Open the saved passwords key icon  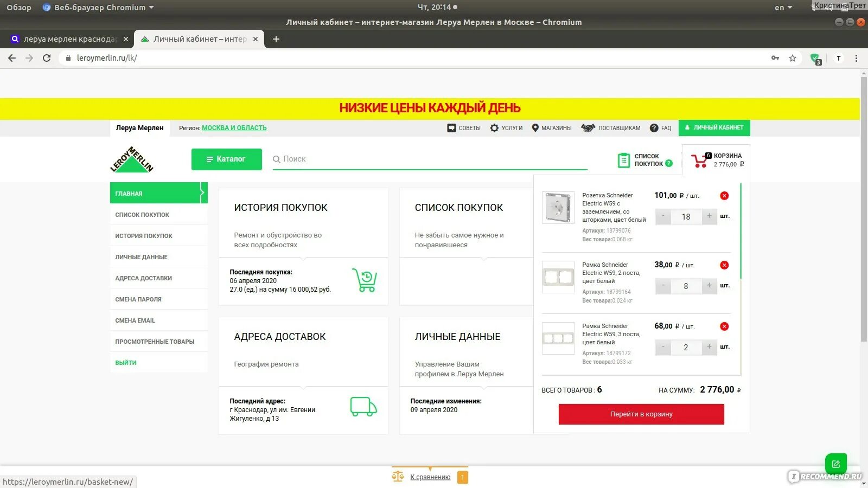pyautogui.click(x=775, y=58)
